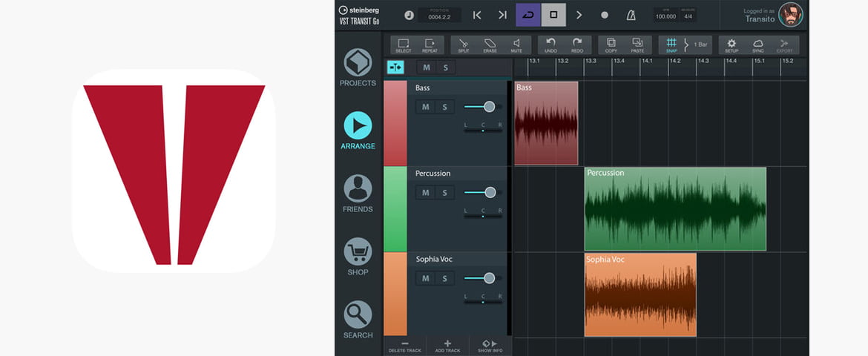This screenshot has height=356, width=868.
Task: Go to the Arrange view
Action: click(x=358, y=131)
